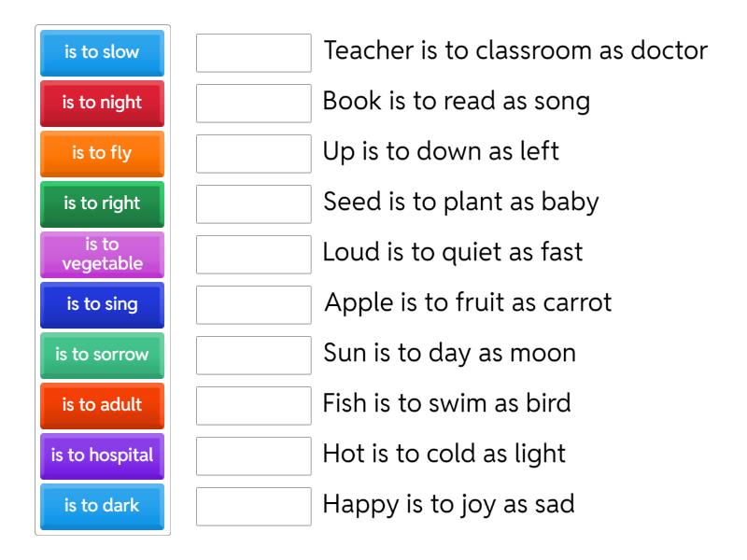The height and width of the screenshot is (560, 747).
Task: Click answer box beside 'Teacher is to classroom'
Action: point(254,53)
